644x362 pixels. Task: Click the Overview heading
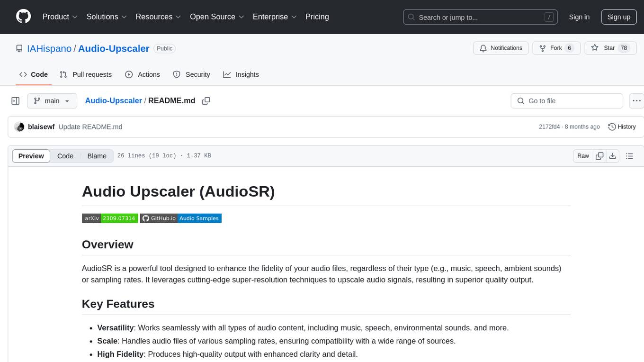(x=107, y=244)
